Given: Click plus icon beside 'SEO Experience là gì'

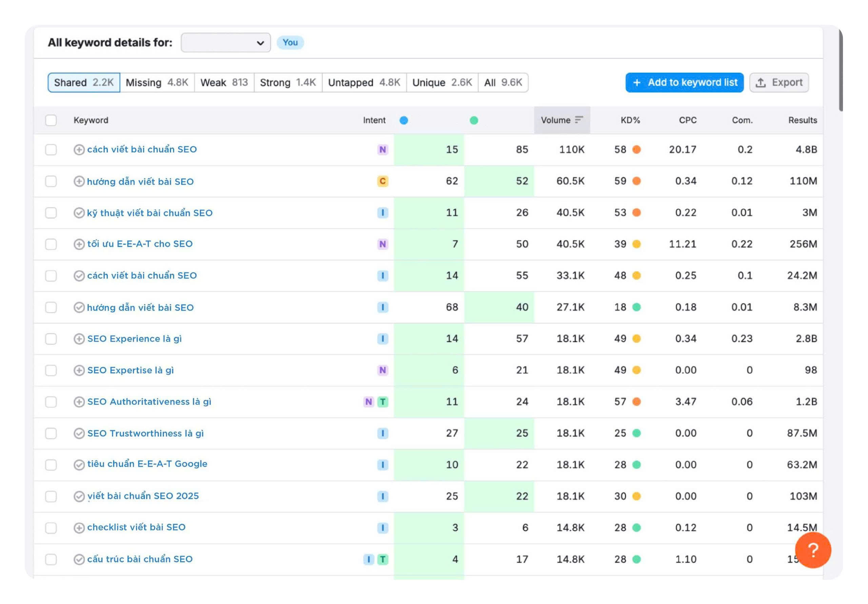Looking at the screenshot, I should point(79,339).
